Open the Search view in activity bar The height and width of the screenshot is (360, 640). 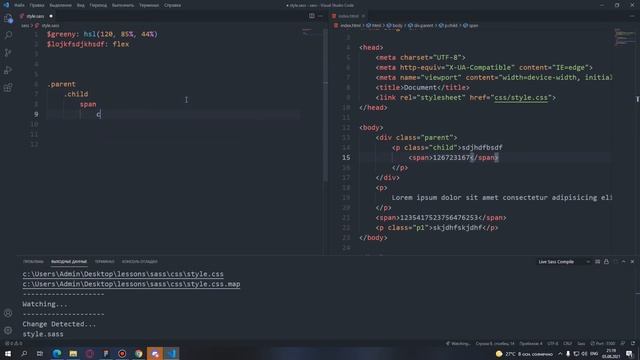(x=8, y=35)
